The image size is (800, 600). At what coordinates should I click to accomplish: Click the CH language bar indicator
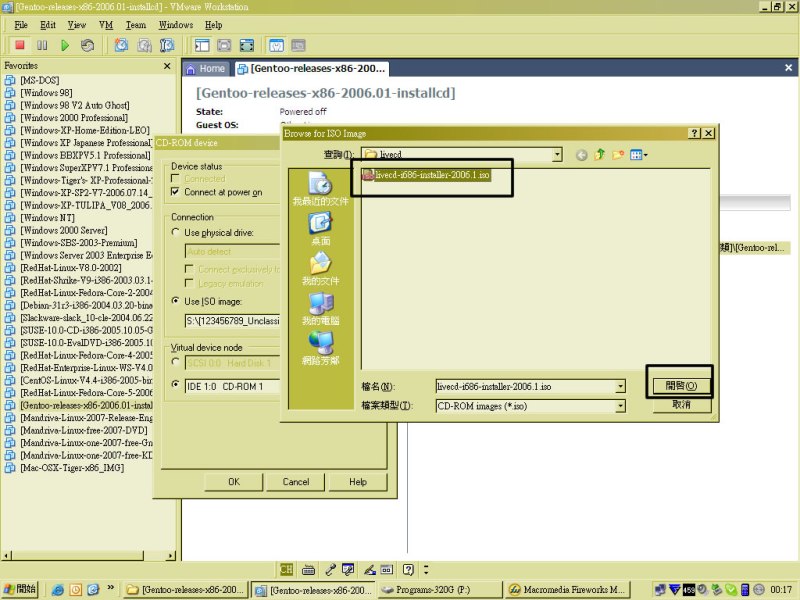point(287,569)
